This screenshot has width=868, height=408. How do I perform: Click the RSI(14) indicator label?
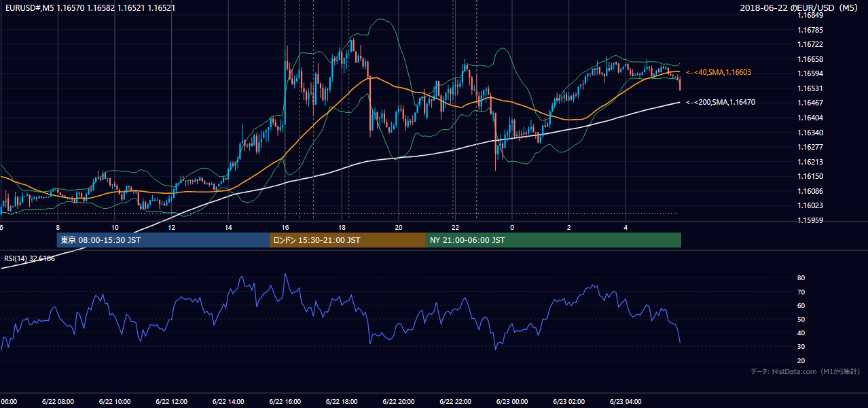(30, 258)
